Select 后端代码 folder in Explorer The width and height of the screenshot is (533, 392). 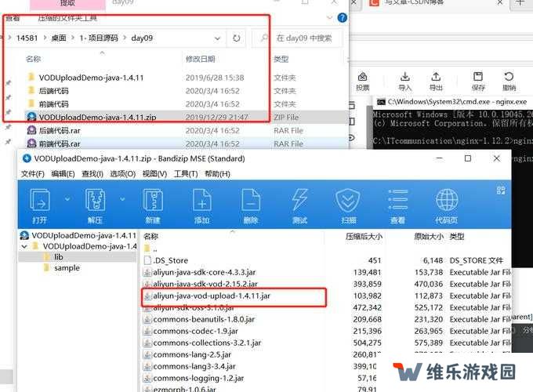53,91
